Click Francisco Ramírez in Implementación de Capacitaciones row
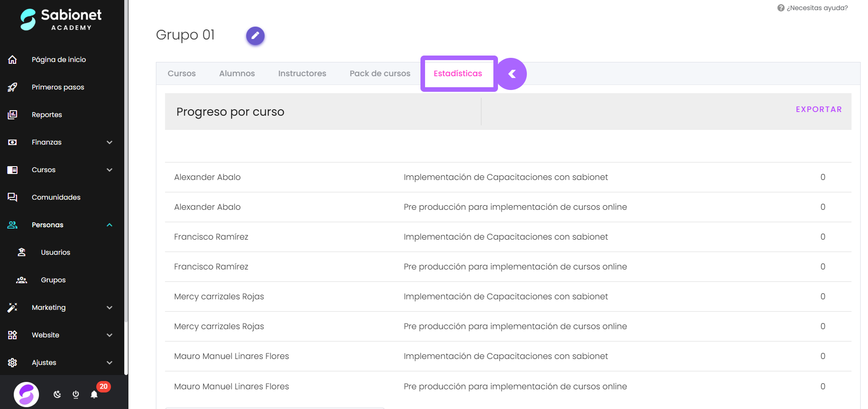868x409 pixels. click(x=211, y=237)
